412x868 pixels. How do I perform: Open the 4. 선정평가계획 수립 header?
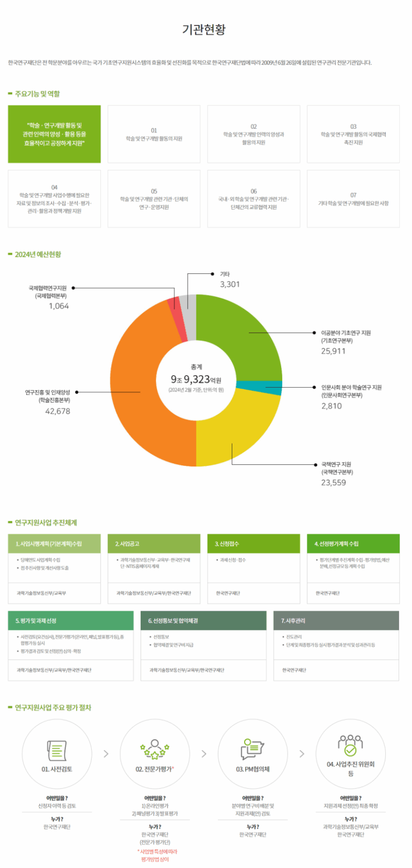(353, 544)
